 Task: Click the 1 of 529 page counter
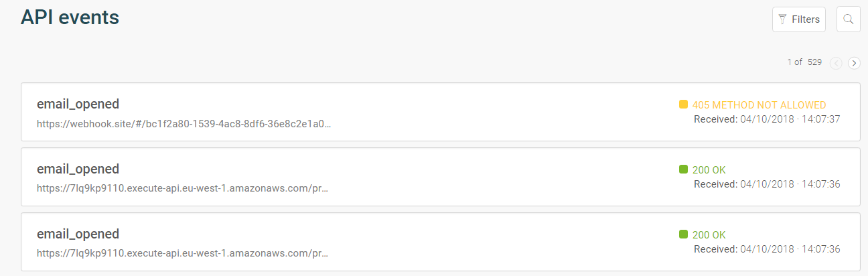(x=804, y=62)
